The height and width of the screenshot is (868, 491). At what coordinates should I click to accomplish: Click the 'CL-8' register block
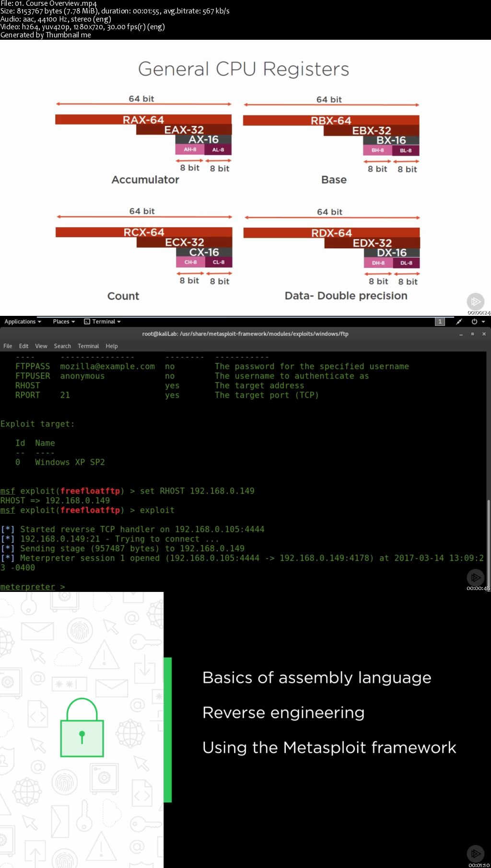(219, 262)
